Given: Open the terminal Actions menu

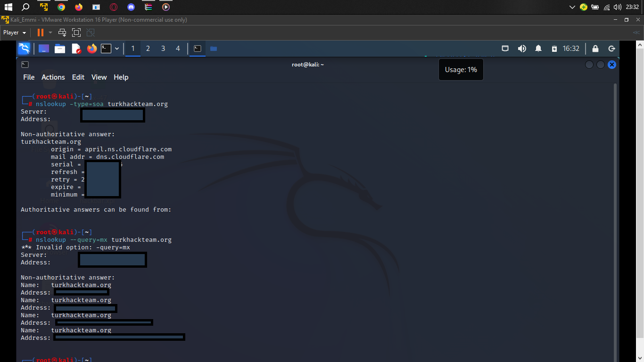Looking at the screenshot, I should coord(53,77).
